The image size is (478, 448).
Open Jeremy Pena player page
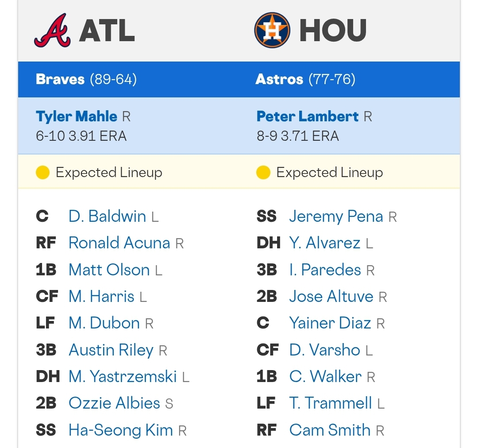coord(336,216)
